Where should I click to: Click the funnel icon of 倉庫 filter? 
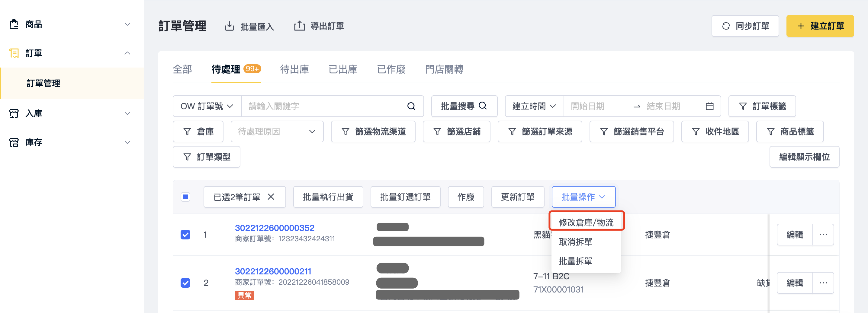pyautogui.click(x=187, y=131)
